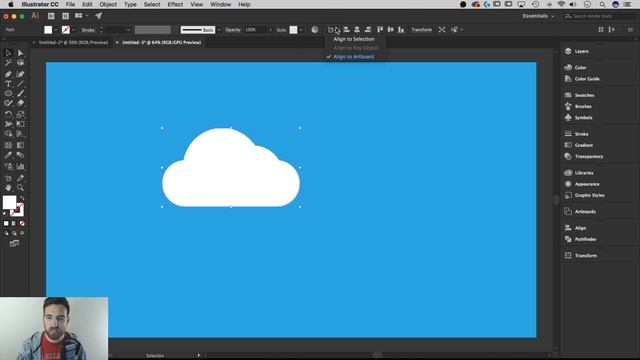The width and height of the screenshot is (640, 360).
Task: Open the Window menu
Action: coord(220,4)
